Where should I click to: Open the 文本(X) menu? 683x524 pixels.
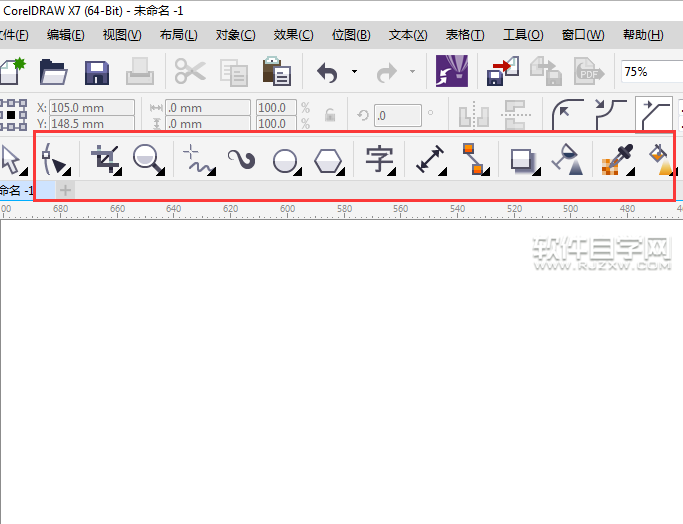click(x=408, y=35)
